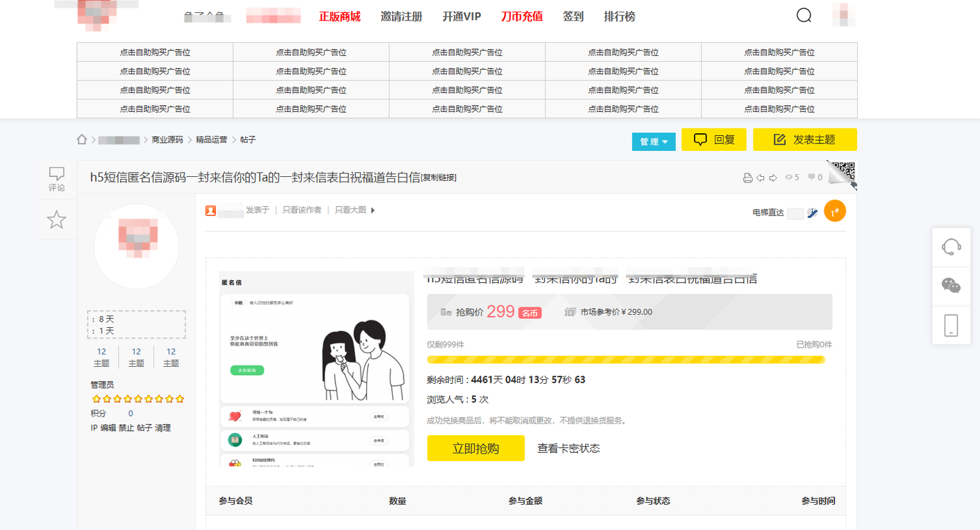This screenshot has width=980, height=530.
Task: Click the WeChat icon in right sidebar
Action: tap(951, 285)
